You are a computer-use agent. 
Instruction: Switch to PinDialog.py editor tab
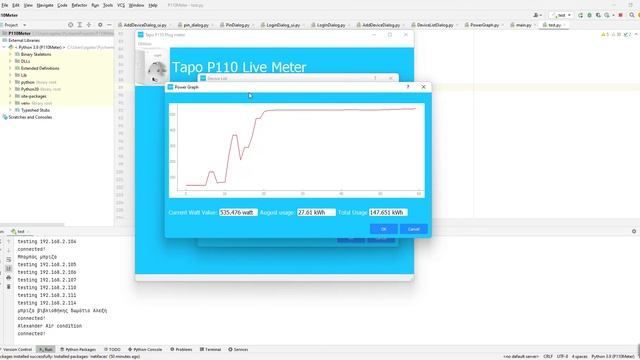click(237, 25)
